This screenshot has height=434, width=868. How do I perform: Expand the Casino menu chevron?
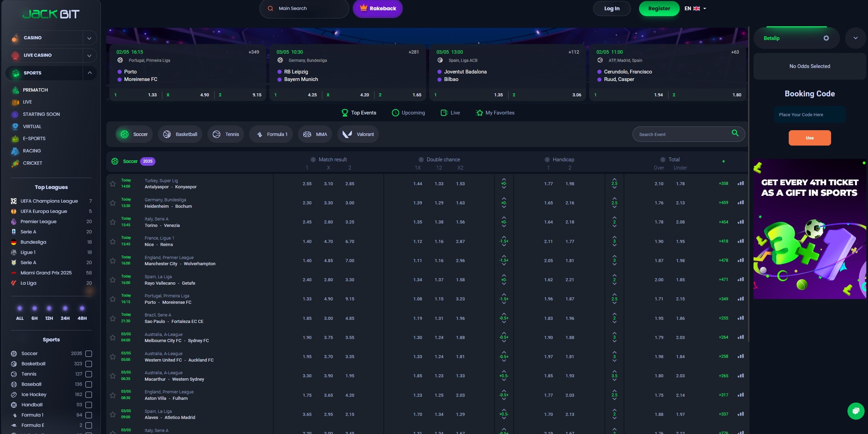(90, 38)
